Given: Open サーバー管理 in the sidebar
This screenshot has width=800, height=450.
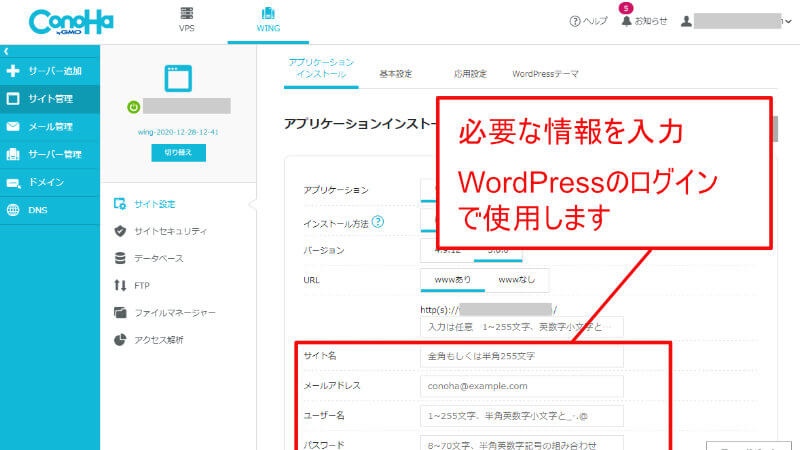Looking at the screenshot, I should [x=50, y=154].
